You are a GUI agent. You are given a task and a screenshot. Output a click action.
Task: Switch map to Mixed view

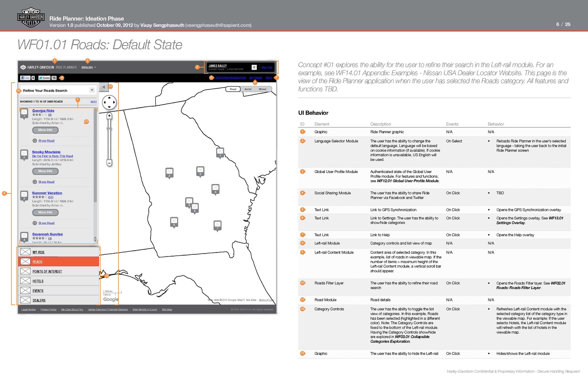[262, 89]
